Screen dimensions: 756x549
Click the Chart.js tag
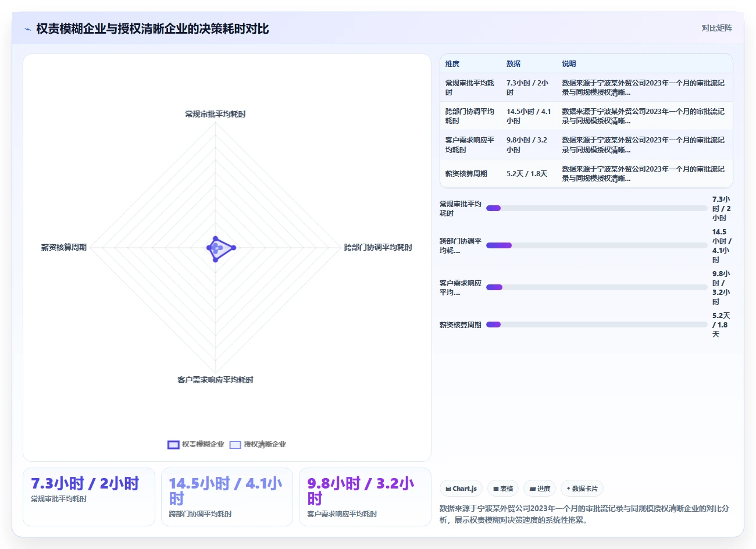click(461, 489)
